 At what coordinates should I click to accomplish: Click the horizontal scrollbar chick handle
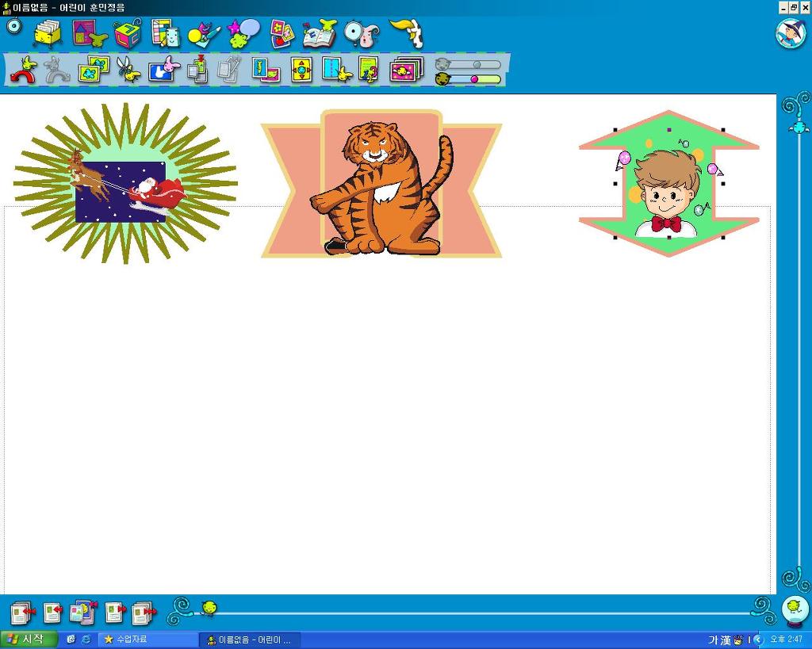coord(209,608)
